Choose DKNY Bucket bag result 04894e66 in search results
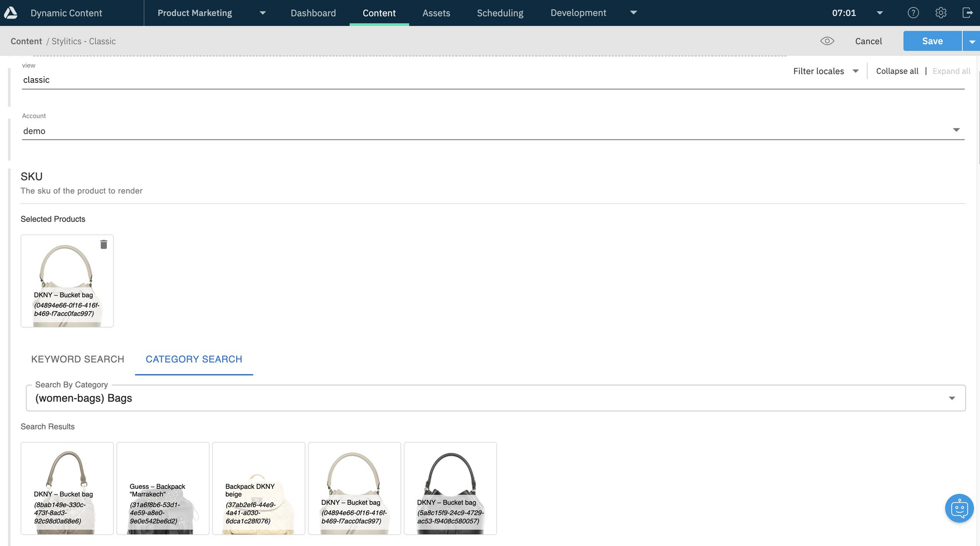 [x=354, y=489]
